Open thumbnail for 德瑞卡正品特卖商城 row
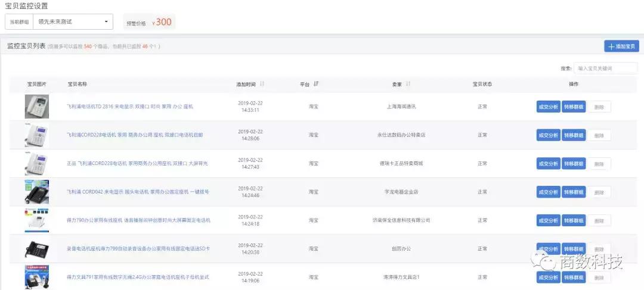The width and height of the screenshot is (644, 290). [x=36, y=163]
